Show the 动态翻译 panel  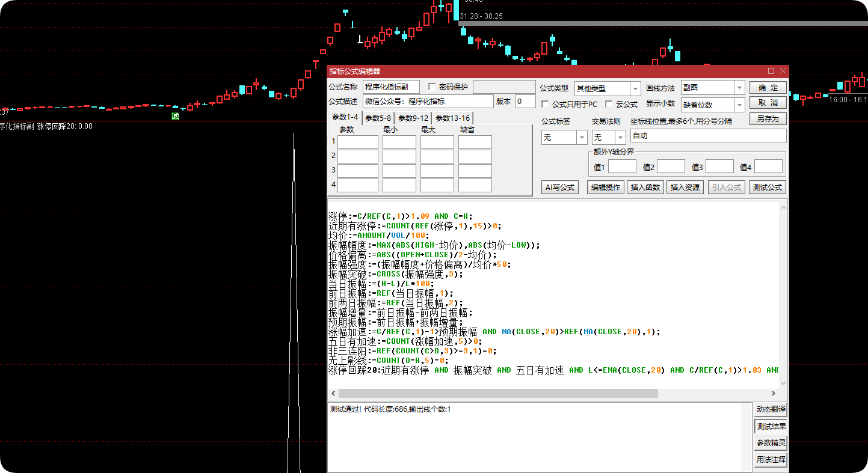coord(771,409)
